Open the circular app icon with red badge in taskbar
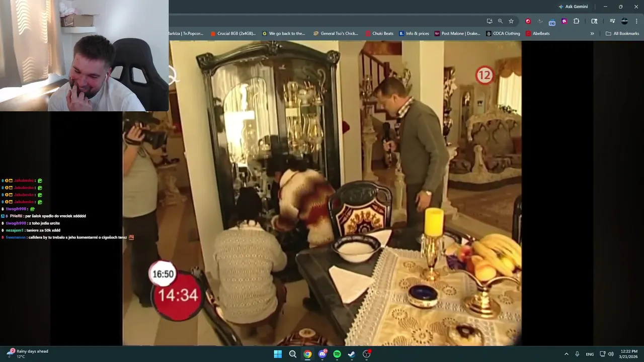This screenshot has width=644, height=362. [x=367, y=354]
